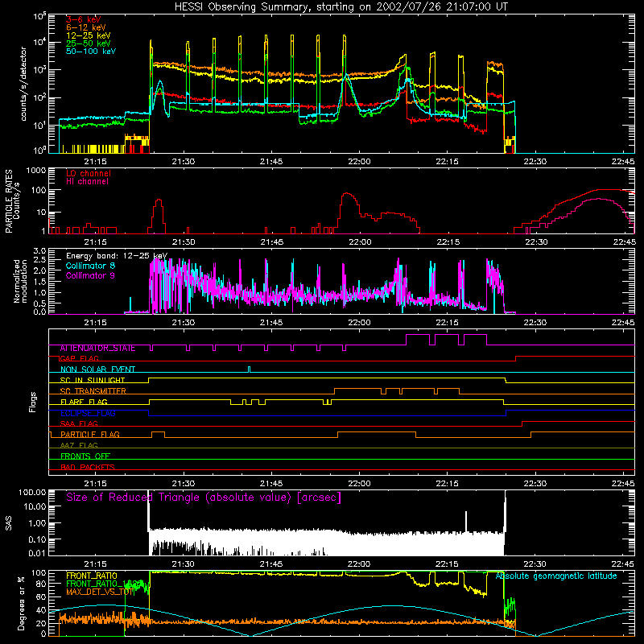Click the 'counts/s/detector' axis title
Screen dimensions: 644x644
click(x=23, y=84)
